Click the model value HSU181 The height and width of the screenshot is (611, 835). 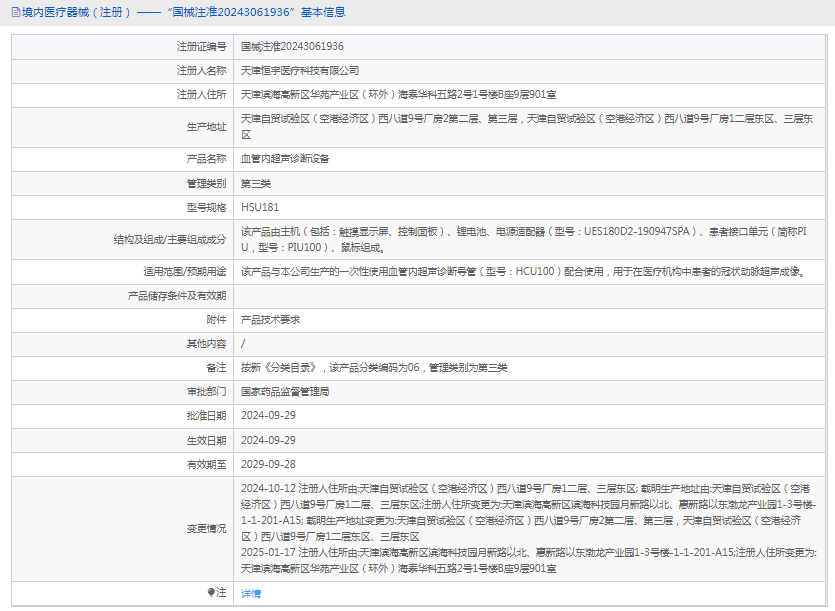(x=260, y=208)
